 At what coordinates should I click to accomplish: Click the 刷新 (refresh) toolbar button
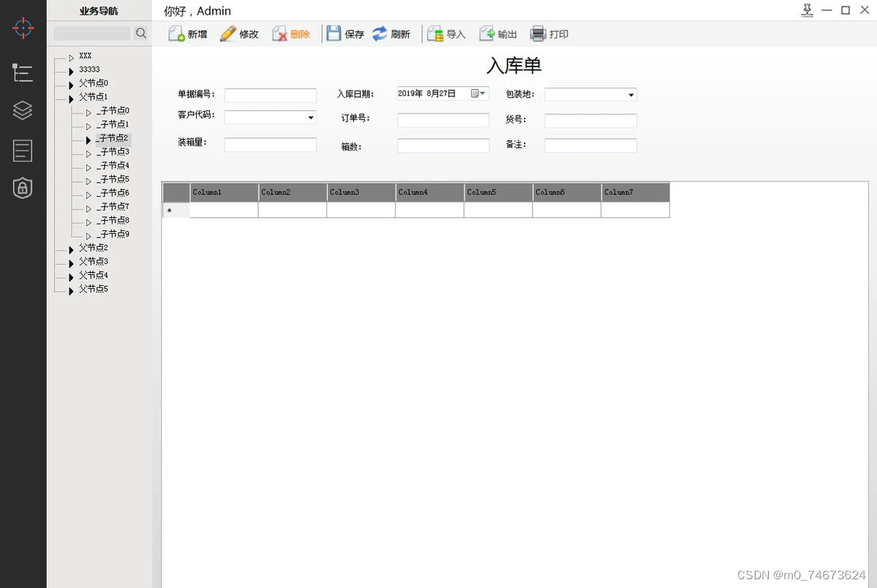tap(391, 34)
